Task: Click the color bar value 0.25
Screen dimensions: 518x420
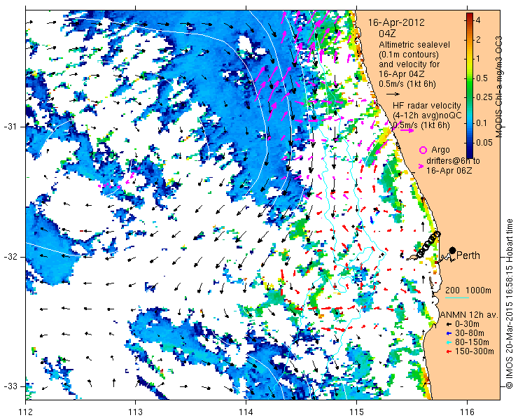Action: 484,97
